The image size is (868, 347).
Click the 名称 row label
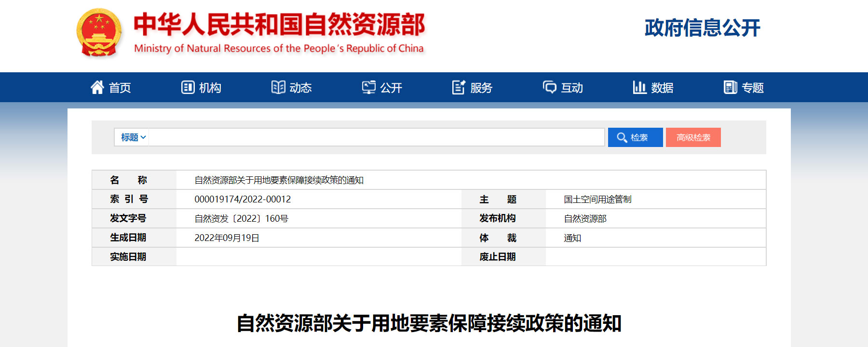[128, 180]
